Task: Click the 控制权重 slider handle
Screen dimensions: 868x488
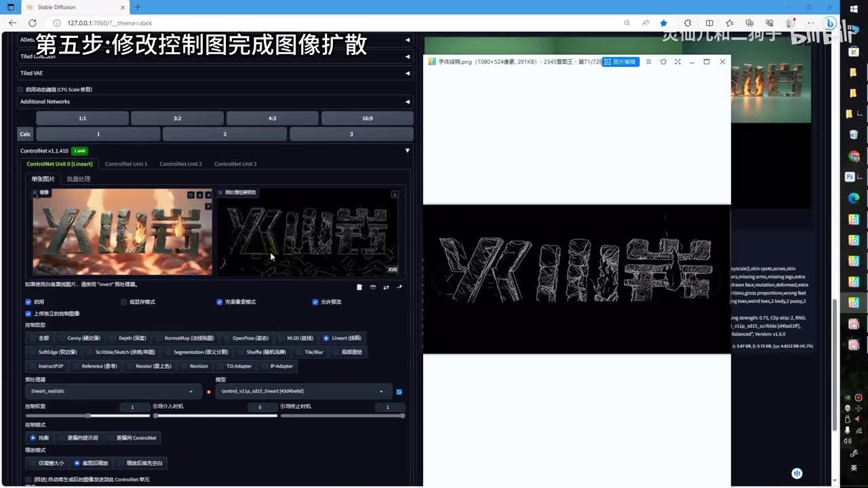Action: (x=88, y=415)
